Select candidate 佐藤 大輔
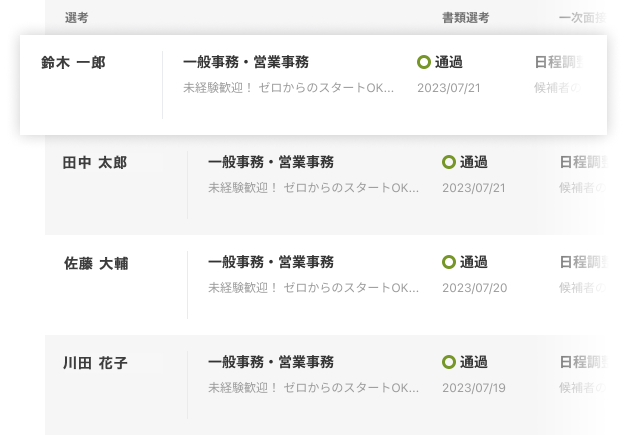The height and width of the screenshot is (435, 632). click(96, 263)
